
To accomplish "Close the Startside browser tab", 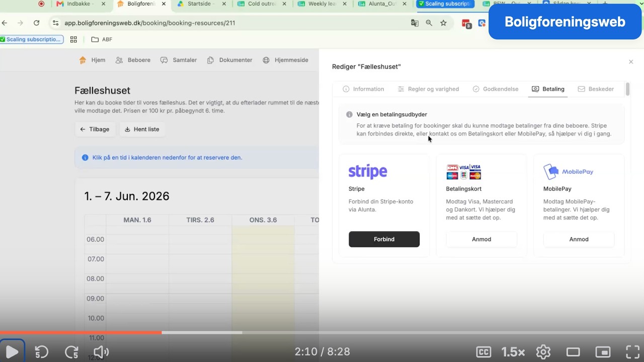I will tap(224, 4).
